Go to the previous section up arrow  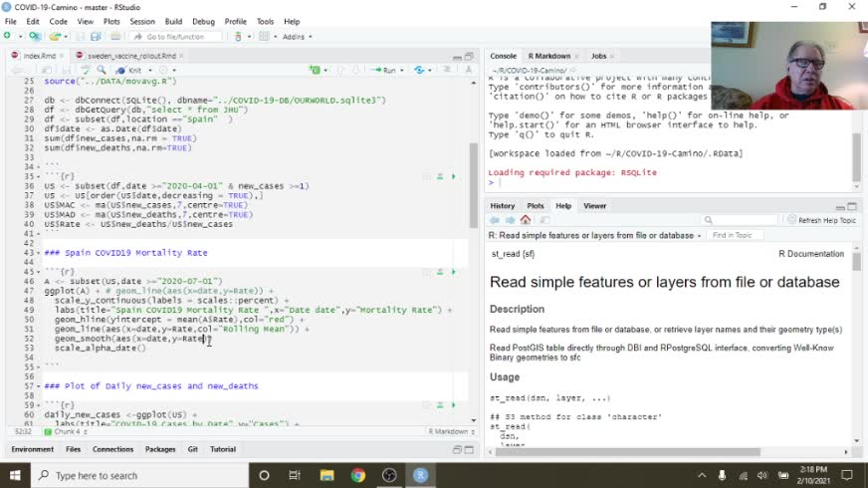(x=340, y=70)
